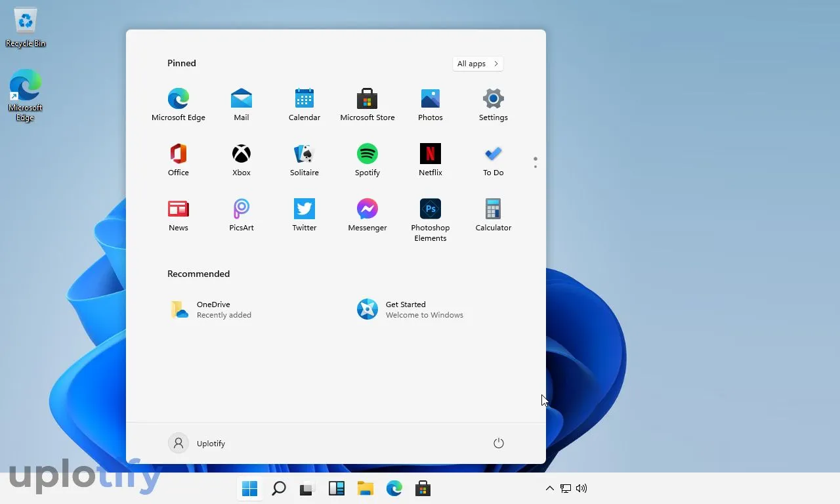Launch the Mail app
840x504 pixels.
(241, 105)
